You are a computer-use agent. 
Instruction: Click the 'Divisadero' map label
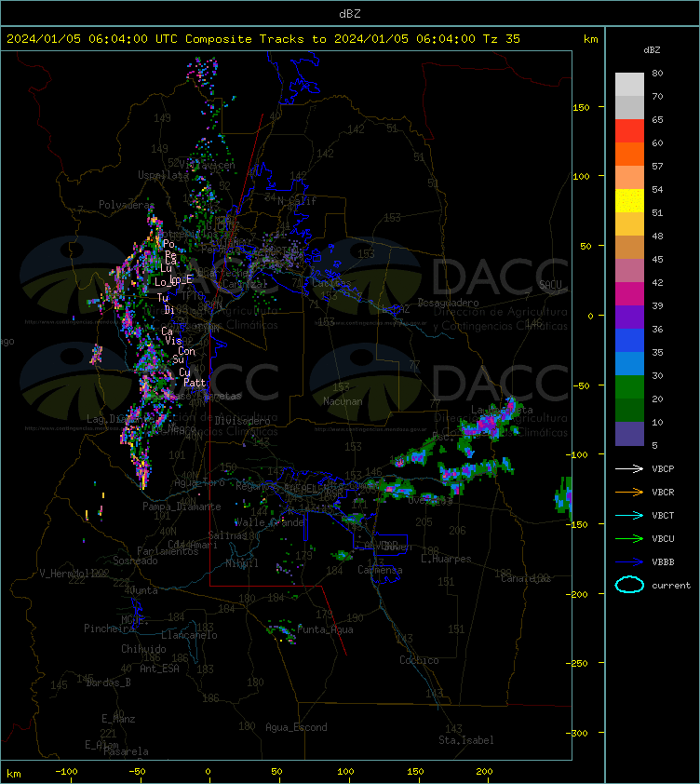pos(243,421)
